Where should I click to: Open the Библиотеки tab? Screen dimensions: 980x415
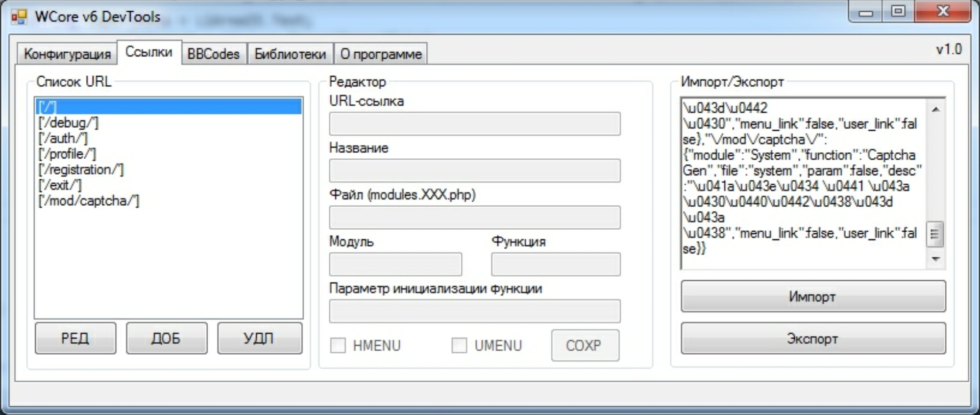pyautogui.click(x=290, y=54)
